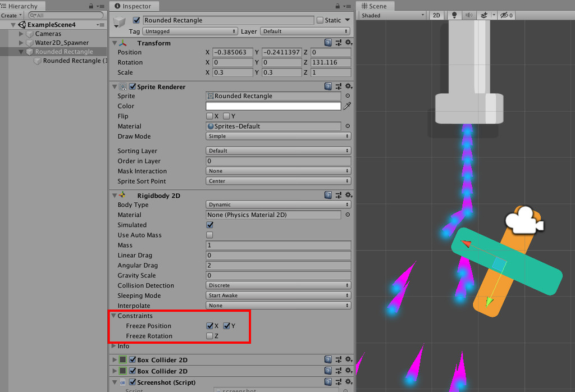Click the camera gizmo in Scene view
Viewport: 575px width, 392px height.
point(524,219)
